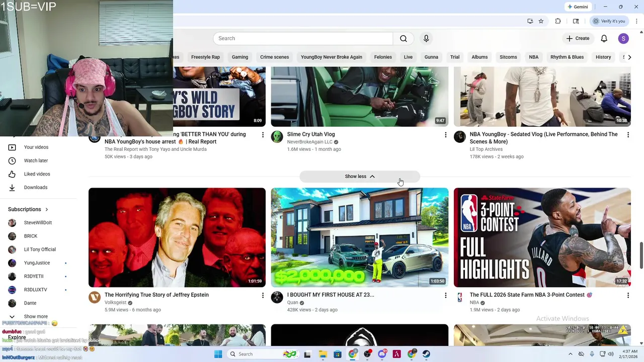
Task: Open the Chrome three-dot menu
Action: click(636, 21)
